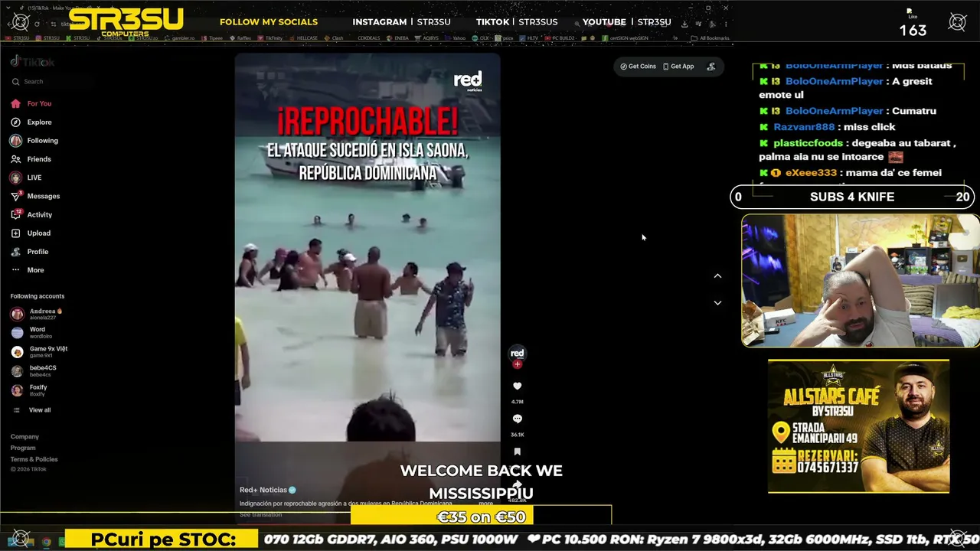Open the All Bookmarks folder
Image resolution: width=980 pixels, height=551 pixels.
coord(710,38)
